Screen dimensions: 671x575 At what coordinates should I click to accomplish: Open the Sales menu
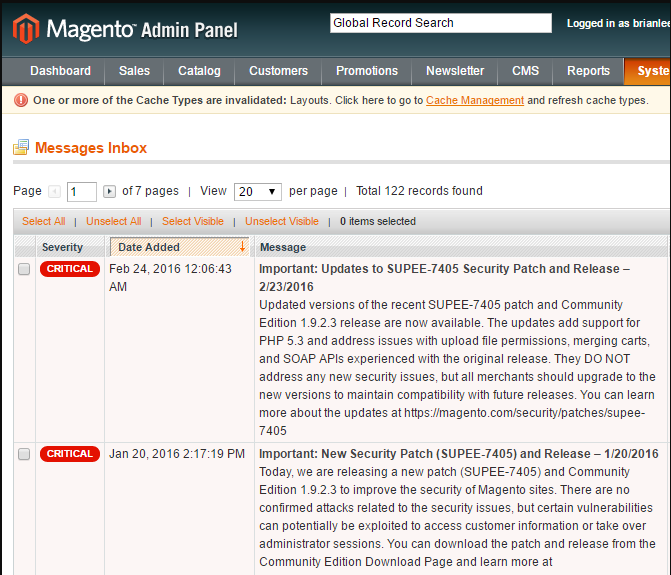click(x=134, y=71)
